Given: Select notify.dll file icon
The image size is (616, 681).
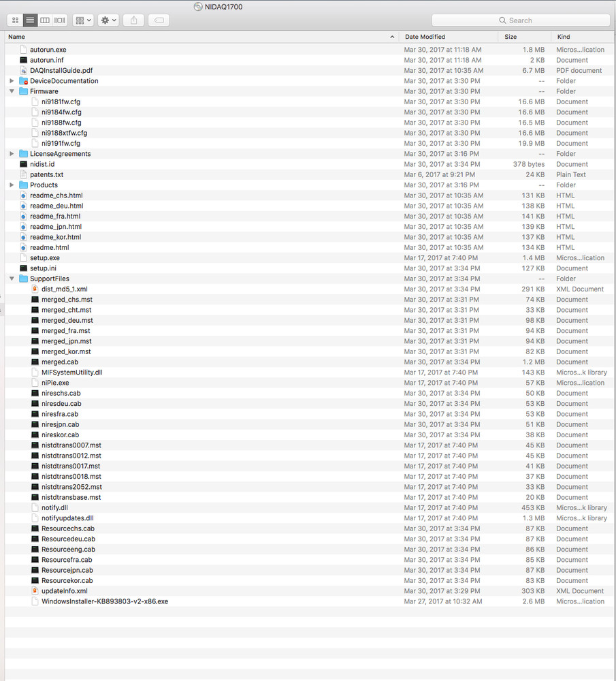Looking at the screenshot, I should [35, 508].
